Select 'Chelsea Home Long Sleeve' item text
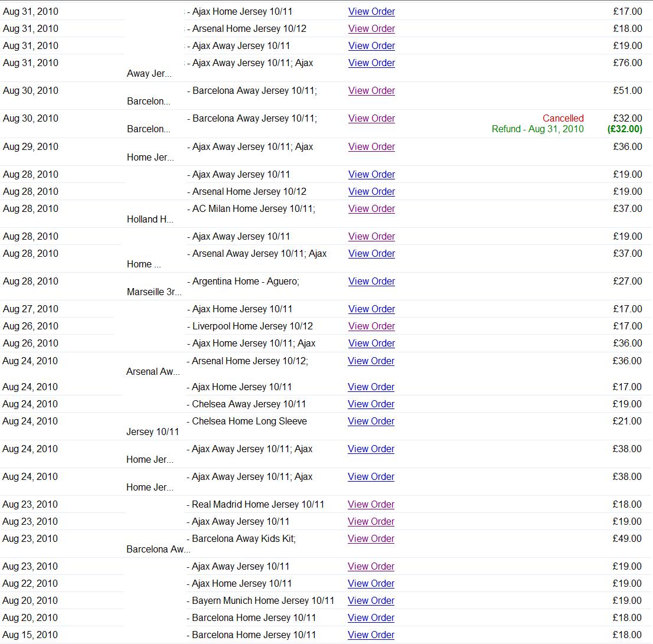Screen dimensions: 653x644 [x=249, y=421]
